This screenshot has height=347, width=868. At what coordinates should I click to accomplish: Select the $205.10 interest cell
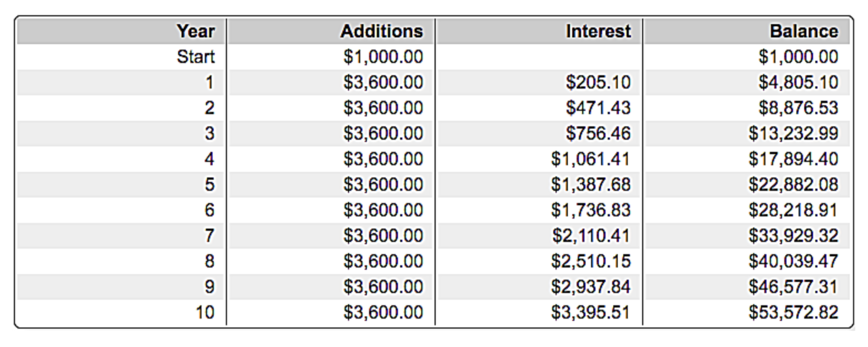click(x=598, y=82)
